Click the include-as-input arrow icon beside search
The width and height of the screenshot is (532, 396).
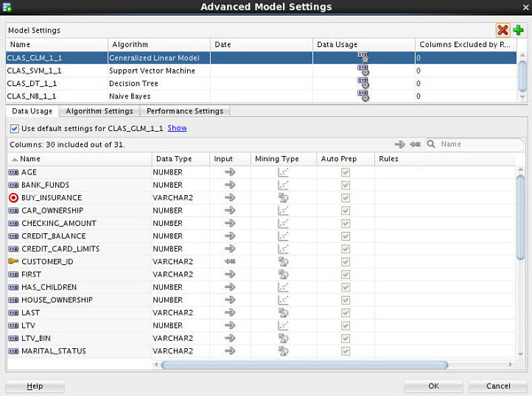[400, 144]
